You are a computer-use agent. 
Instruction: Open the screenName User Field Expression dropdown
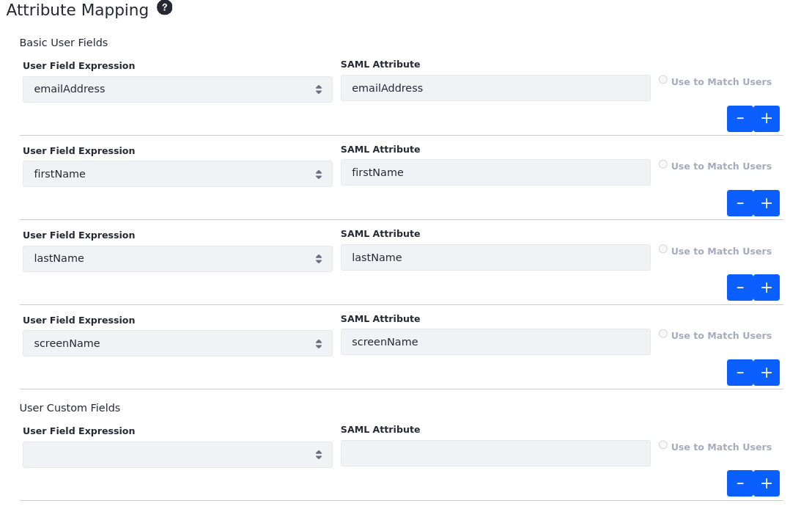[177, 343]
